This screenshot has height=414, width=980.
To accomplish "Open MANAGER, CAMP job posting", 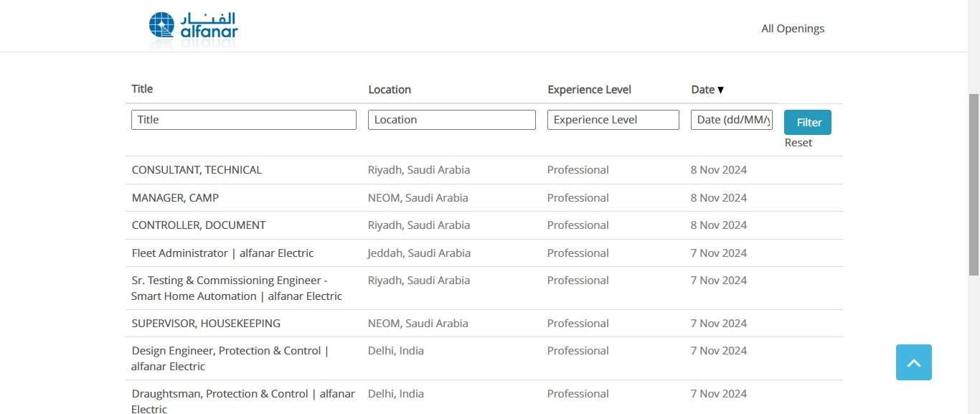I will tap(175, 198).
